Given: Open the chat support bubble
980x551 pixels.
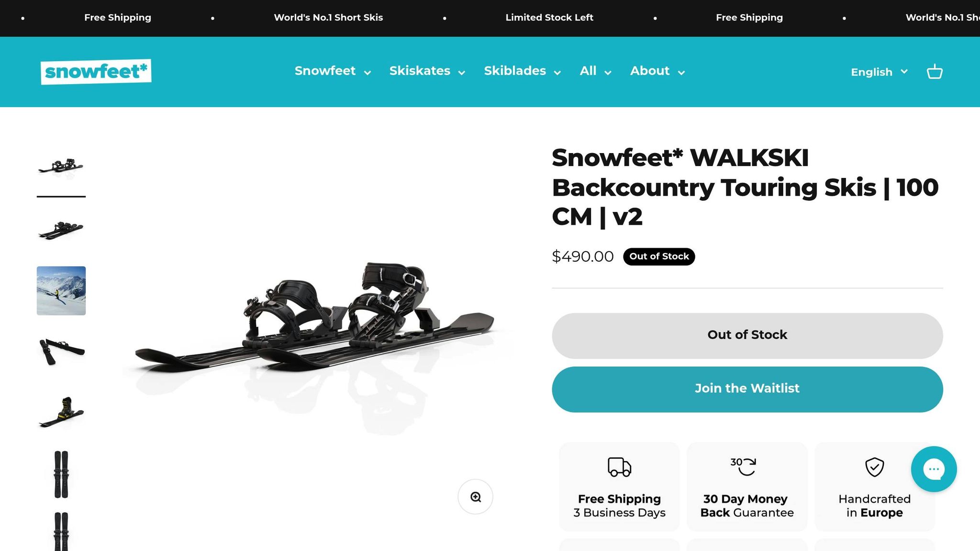Looking at the screenshot, I should [x=934, y=469].
